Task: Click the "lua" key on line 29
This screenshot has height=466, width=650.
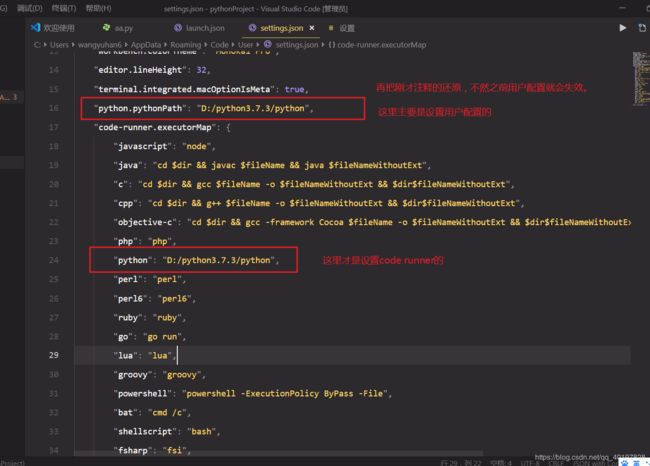Action: (x=125, y=356)
